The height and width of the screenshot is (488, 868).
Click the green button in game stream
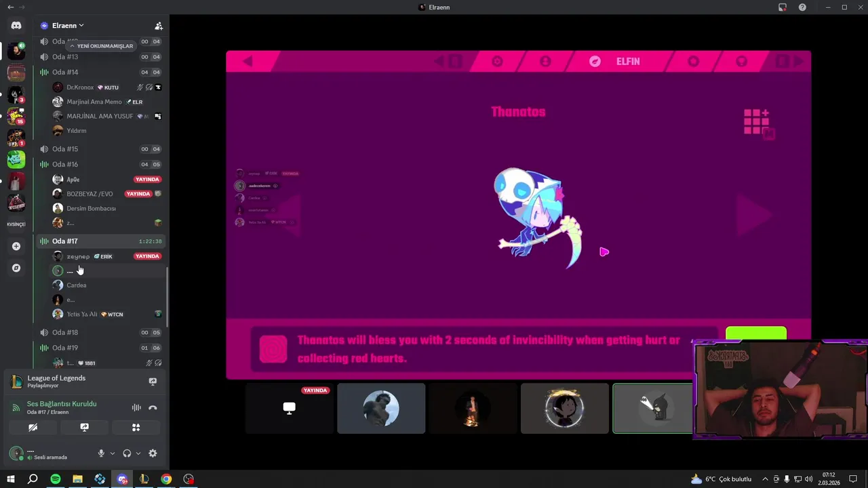[x=756, y=333]
